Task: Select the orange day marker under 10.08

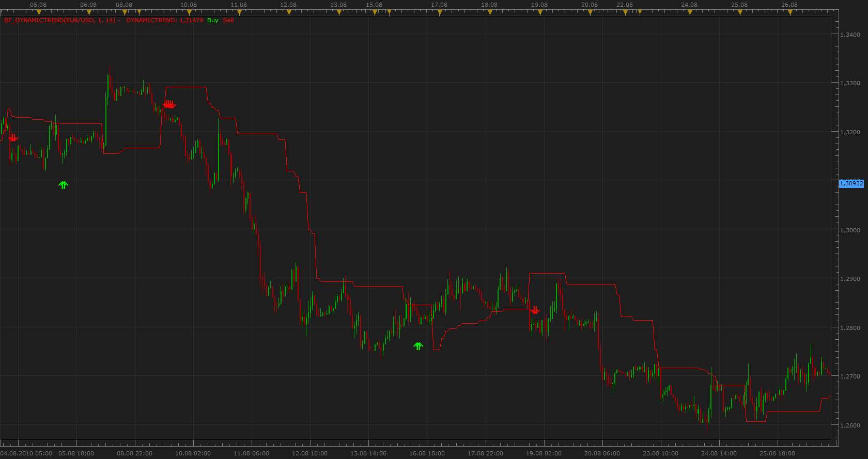Action: [189, 12]
